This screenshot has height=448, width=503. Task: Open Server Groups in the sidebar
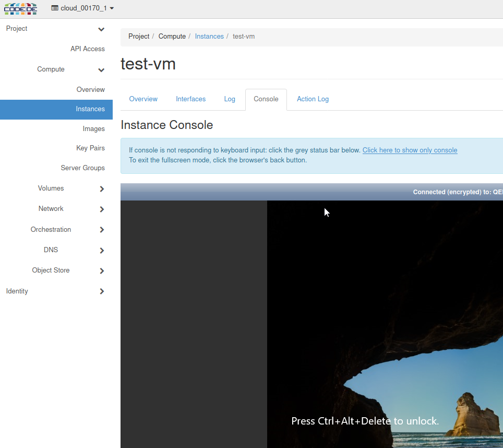[83, 168]
